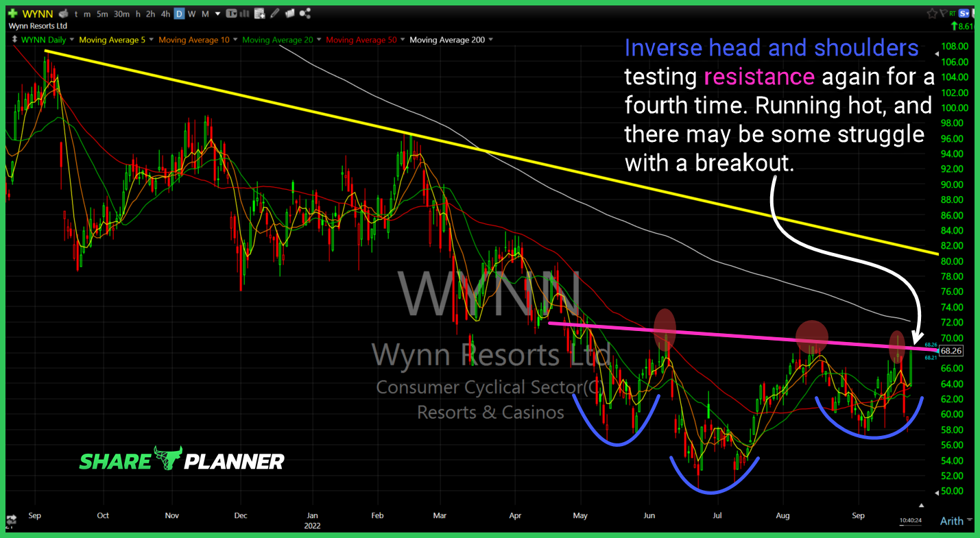Open the Moving Average 10 dropdown arrow
Screen dimensions: 980x538
point(235,40)
